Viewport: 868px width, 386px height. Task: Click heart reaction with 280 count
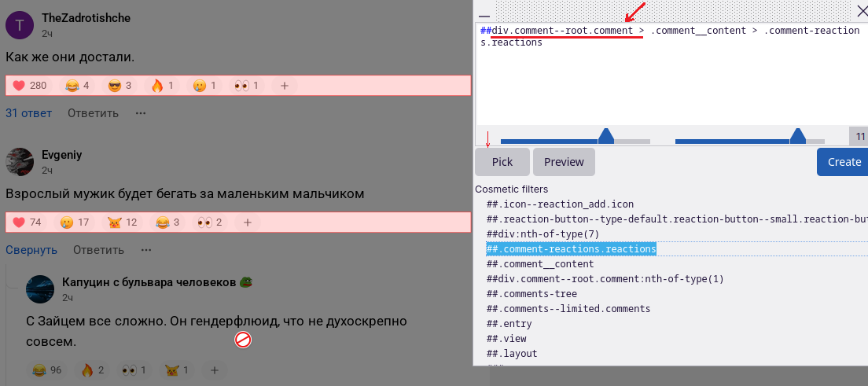point(30,86)
